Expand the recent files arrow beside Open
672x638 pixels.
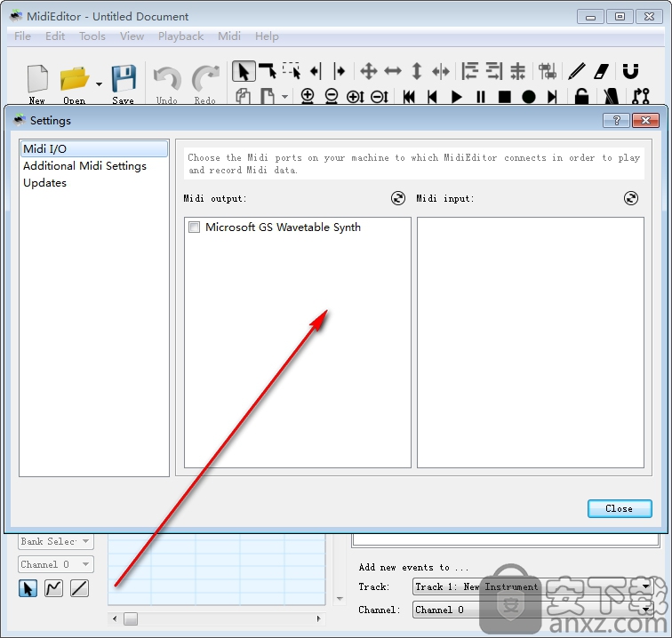click(99, 84)
